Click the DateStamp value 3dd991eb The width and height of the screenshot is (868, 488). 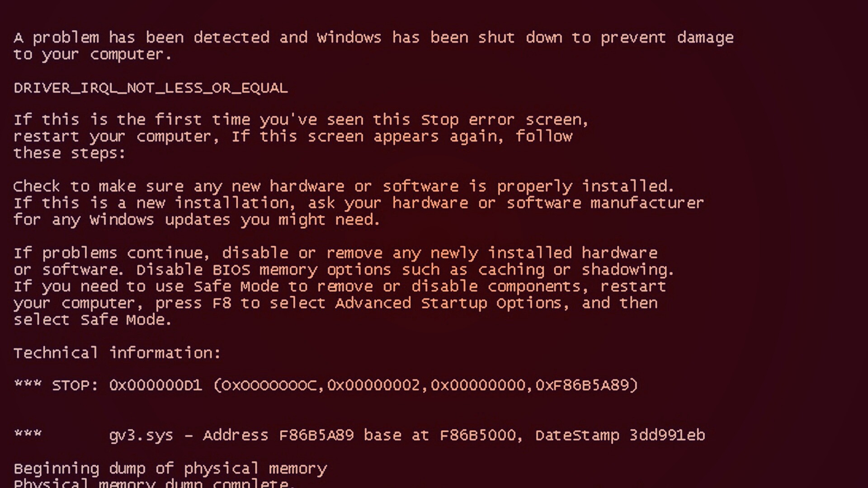(x=667, y=435)
